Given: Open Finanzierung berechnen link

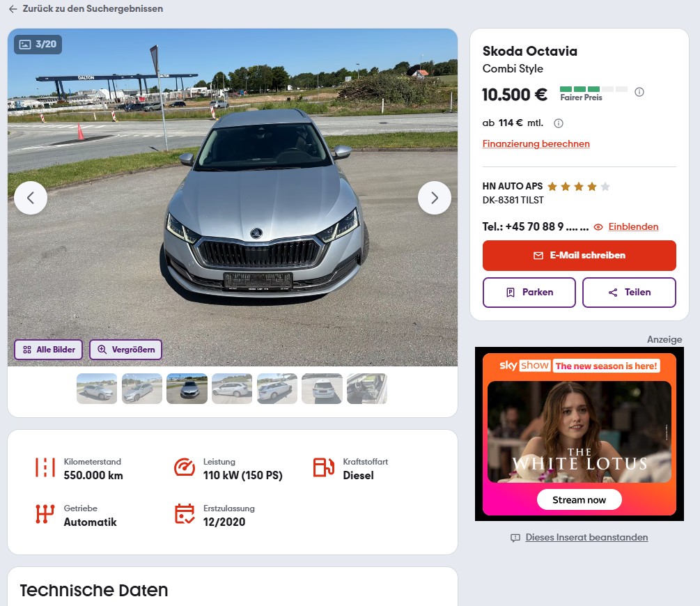Looking at the screenshot, I should pyautogui.click(x=536, y=143).
